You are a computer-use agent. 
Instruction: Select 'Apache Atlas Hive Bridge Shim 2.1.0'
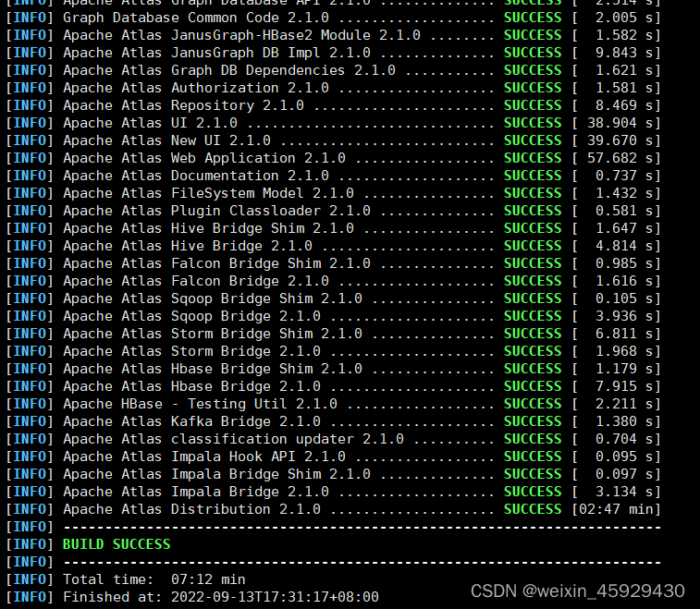[208, 228]
